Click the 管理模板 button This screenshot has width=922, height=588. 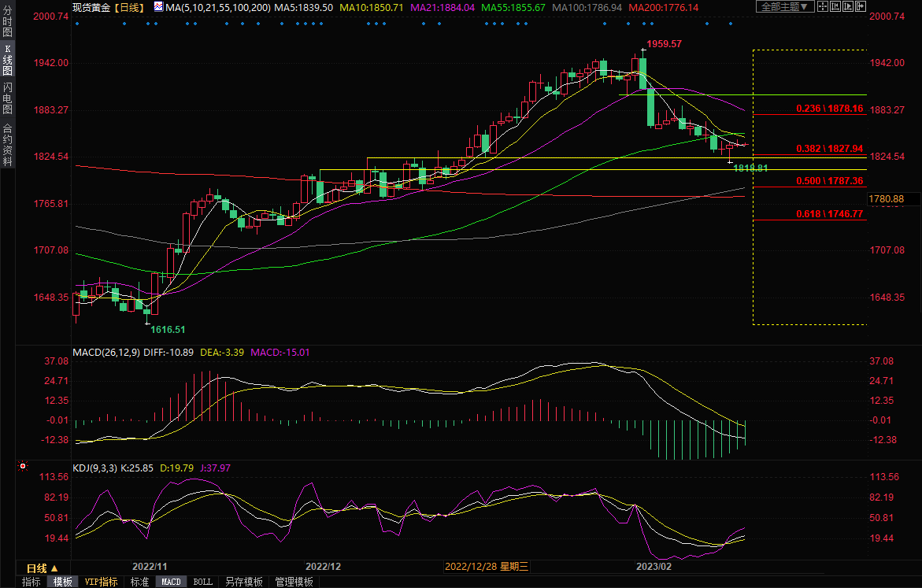(x=294, y=582)
